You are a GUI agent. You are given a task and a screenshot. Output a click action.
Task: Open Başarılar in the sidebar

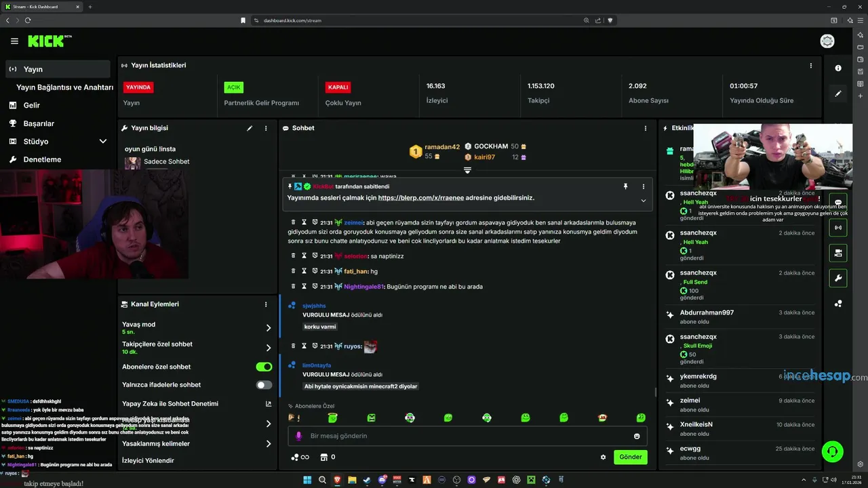39,124
